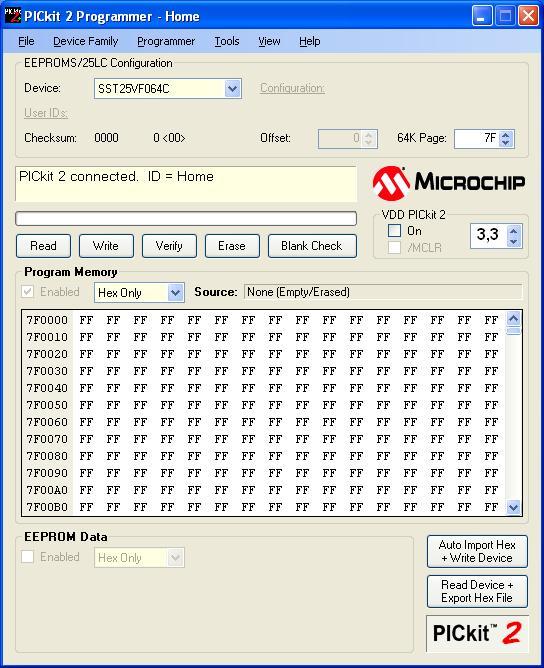This screenshot has width=544, height=668.
Task: Open the Programmer menu
Action: point(166,41)
